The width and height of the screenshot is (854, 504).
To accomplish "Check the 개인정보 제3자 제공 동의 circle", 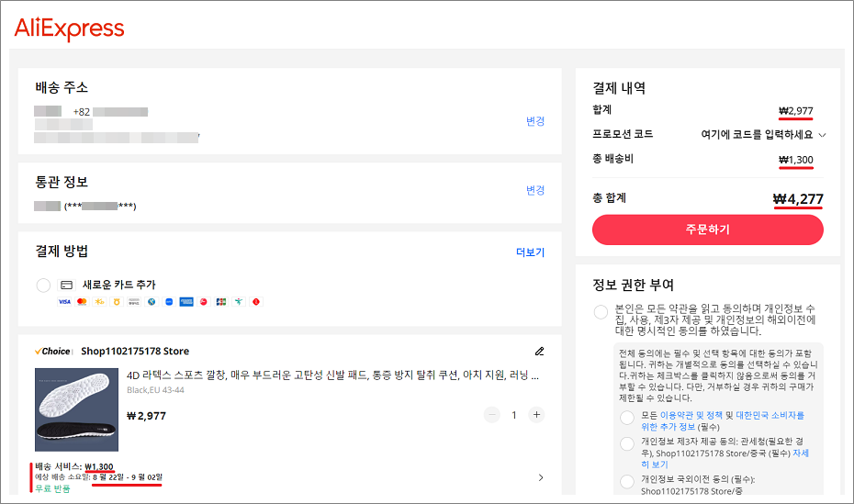I will 627,443.
